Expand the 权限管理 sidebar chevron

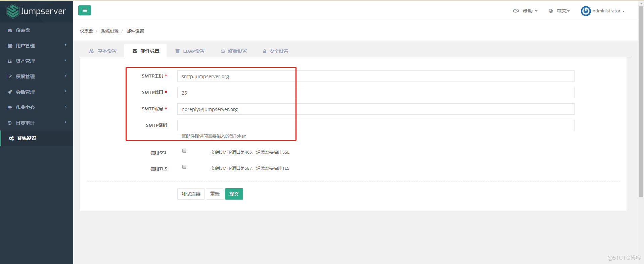pos(66,76)
